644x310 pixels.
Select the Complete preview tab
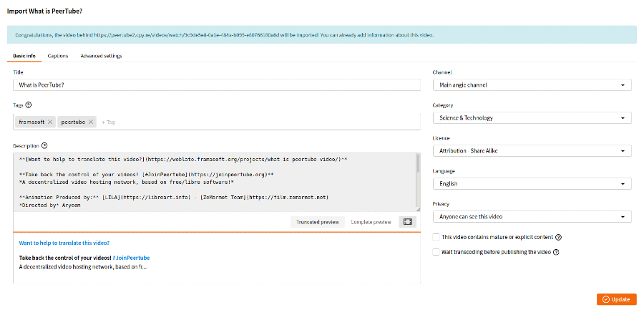(x=371, y=222)
